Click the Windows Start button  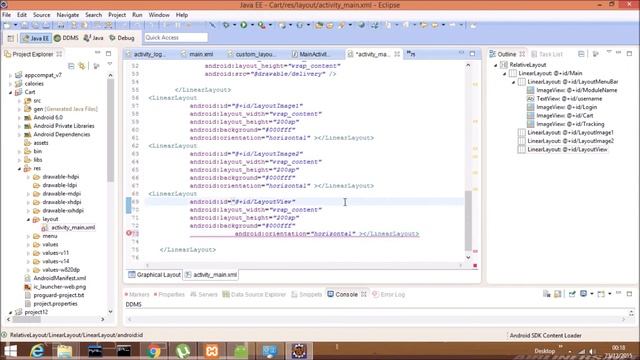pos(10,351)
